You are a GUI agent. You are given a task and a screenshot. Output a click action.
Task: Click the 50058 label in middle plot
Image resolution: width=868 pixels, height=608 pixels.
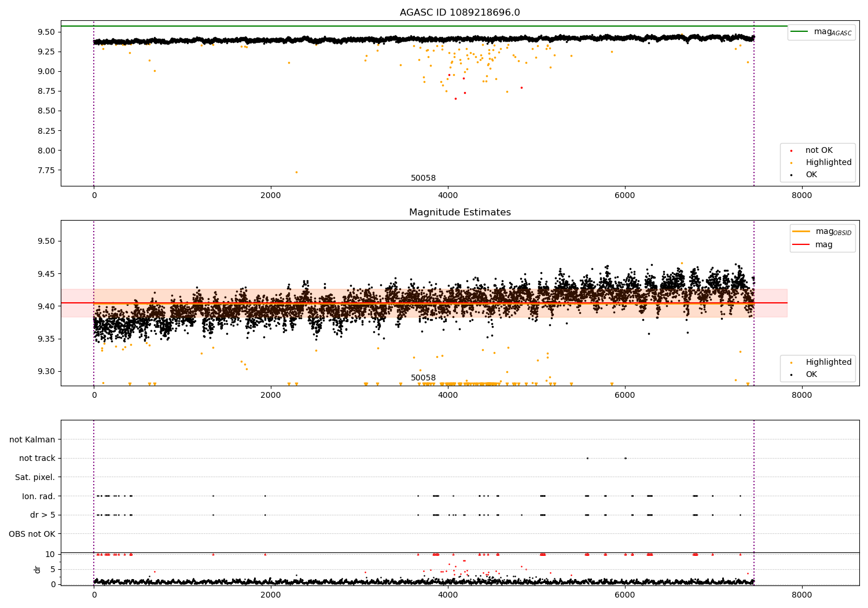click(423, 378)
